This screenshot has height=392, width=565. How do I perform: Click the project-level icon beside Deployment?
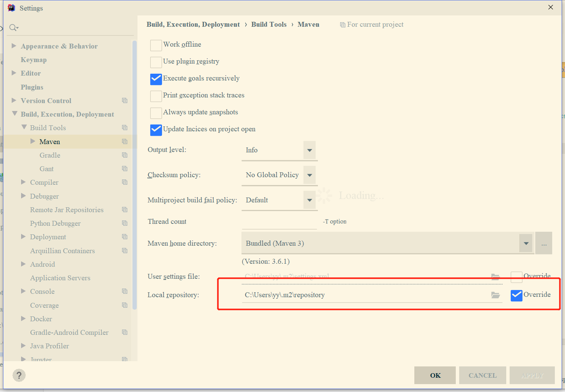click(125, 237)
